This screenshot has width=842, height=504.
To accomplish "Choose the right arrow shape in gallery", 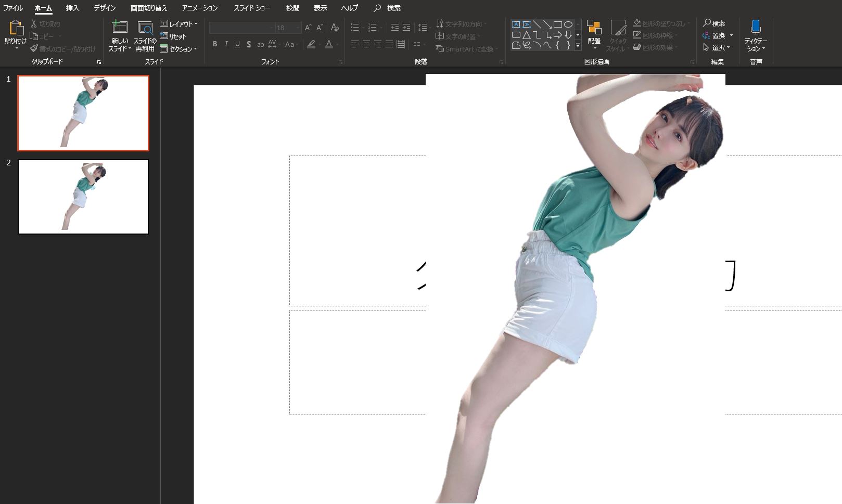I will [x=557, y=35].
